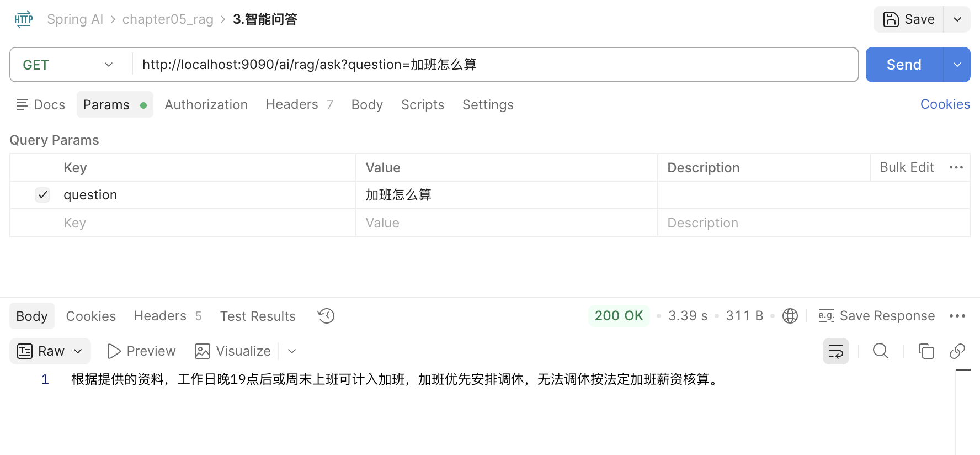
Task: Click the 加班怎么算 value cell
Action: [x=507, y=195]
